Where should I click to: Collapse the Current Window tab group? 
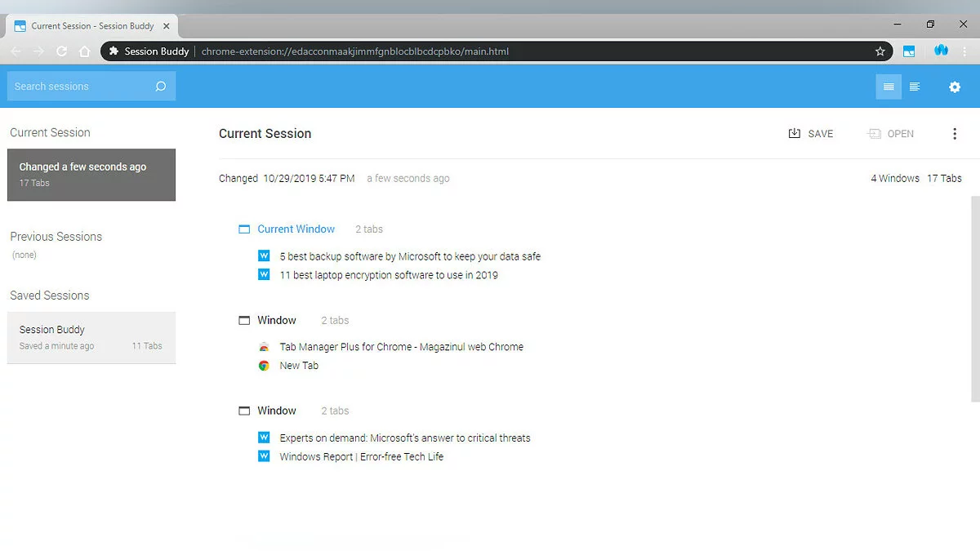click(x=296, y=229)
